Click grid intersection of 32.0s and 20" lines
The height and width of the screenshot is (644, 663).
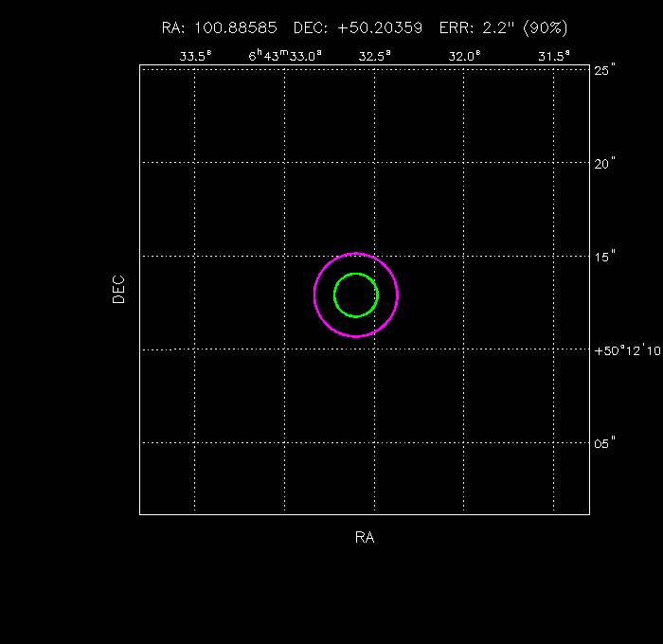click(x=464, y=163)
